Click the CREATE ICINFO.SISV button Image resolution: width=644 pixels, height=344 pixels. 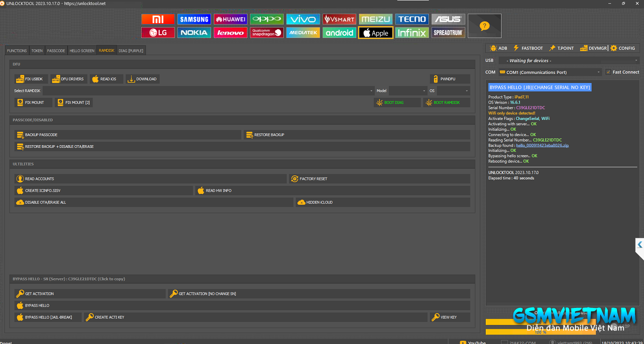103,191
